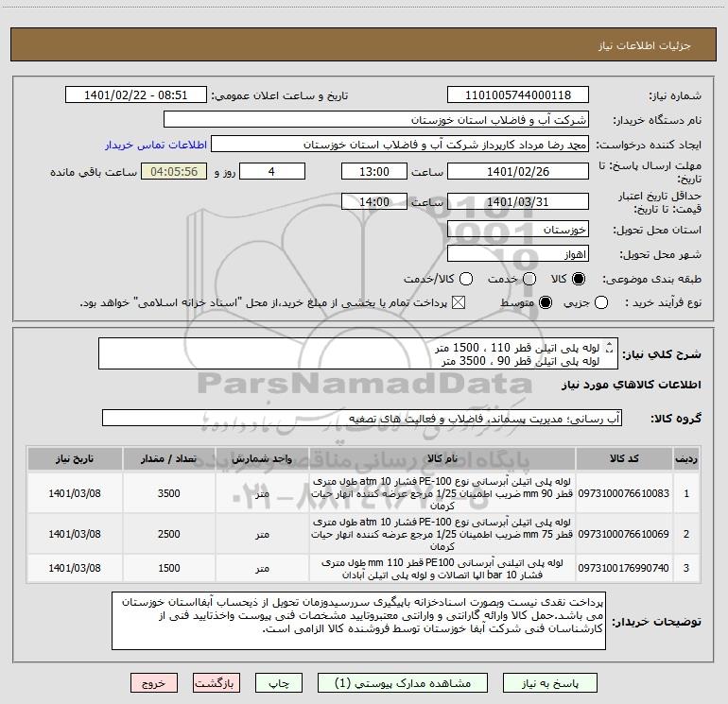Click the 110 mm pipe item name
Image resolution: width=728 pixels, height=704 pixels.
(442, 569)
